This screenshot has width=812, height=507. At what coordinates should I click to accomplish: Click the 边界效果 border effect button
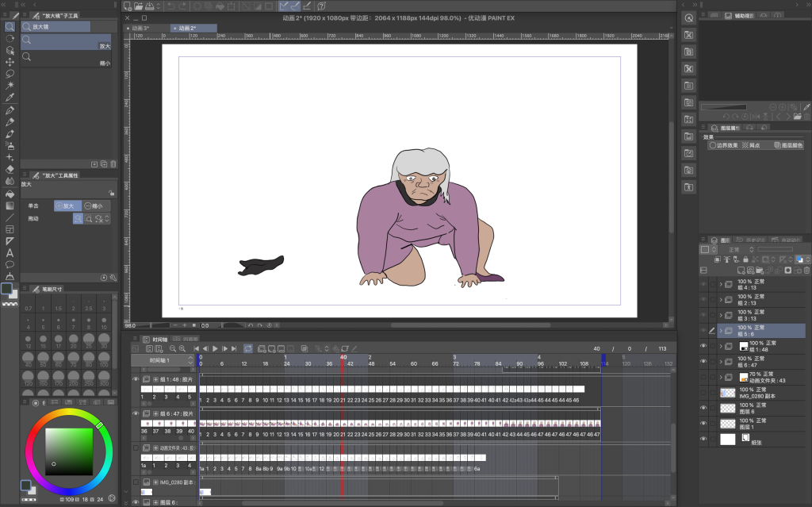(724, 146)
